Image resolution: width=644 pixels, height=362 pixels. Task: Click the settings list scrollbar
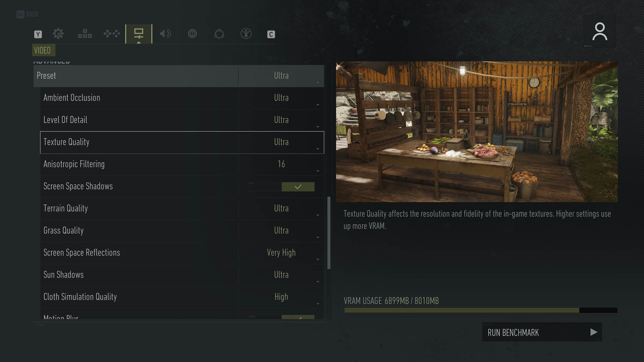click(329, 233)
